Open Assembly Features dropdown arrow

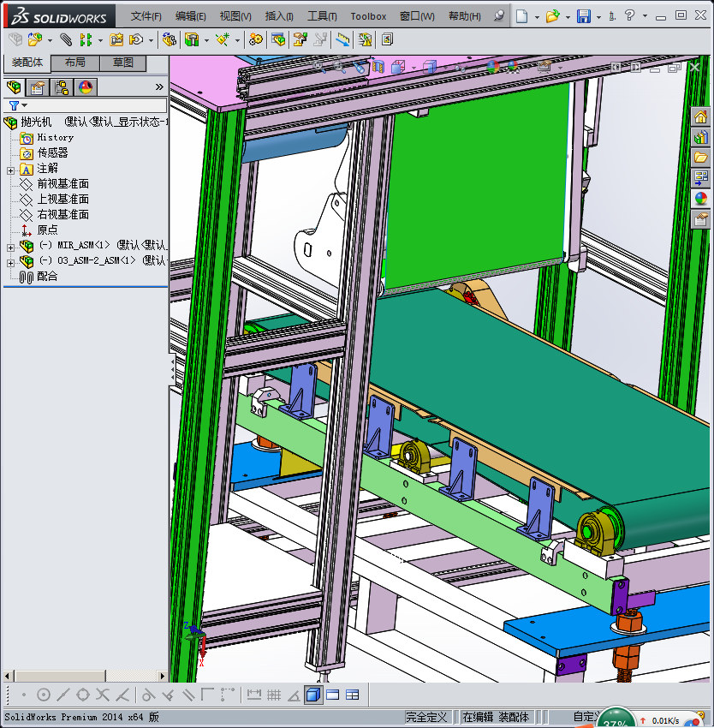point(206,40)
